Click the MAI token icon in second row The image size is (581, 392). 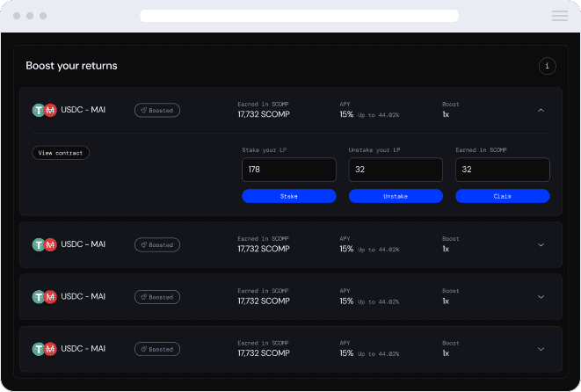(x=50, y=244)
